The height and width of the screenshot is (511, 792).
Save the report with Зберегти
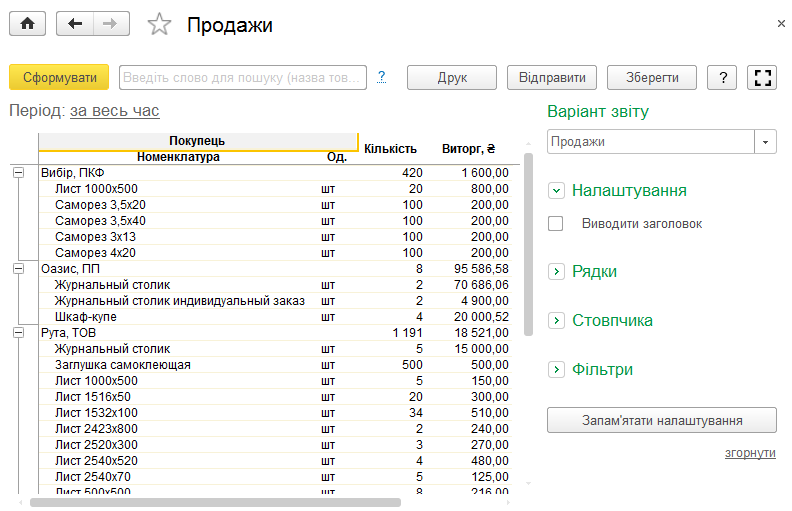pyautogui.click(x=652, y=78)
